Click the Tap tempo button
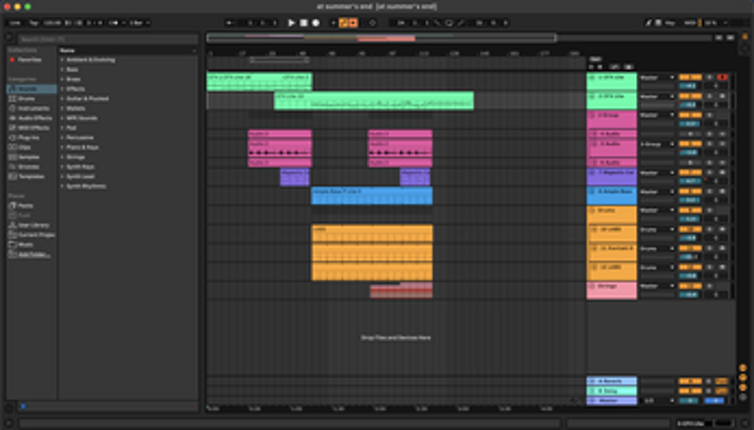The image size is (754, 430). click(x=32, y=22)
